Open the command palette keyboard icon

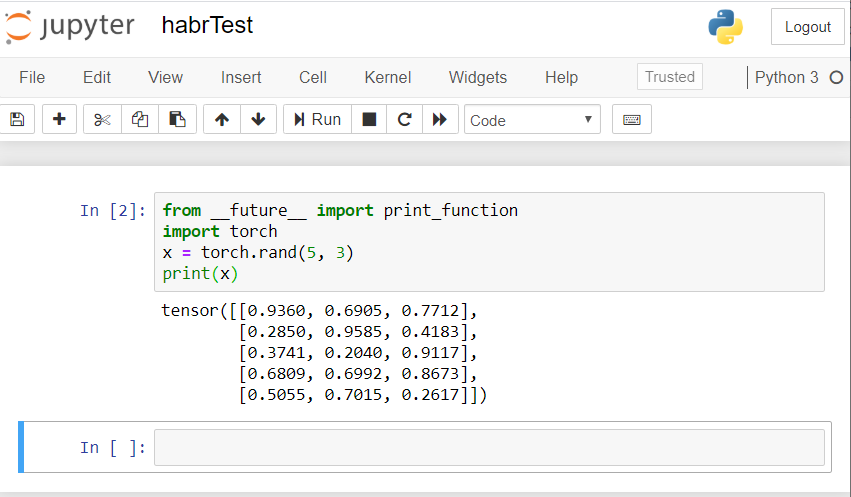tap(631, 120)
